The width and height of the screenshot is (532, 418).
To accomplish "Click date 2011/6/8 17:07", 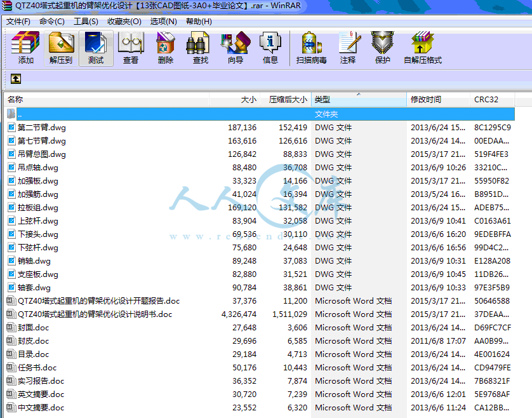I will coord(438,341).
